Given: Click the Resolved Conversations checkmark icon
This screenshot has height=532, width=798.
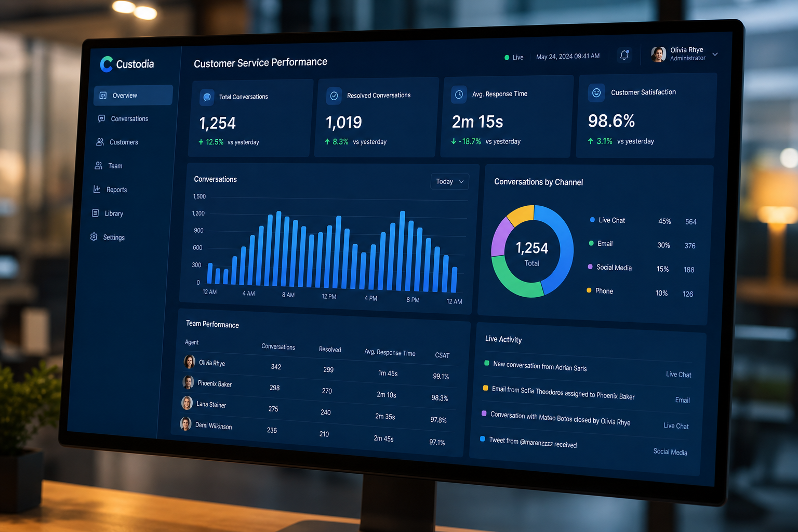Looking at the screenshot, I should [x=334, y=96].
